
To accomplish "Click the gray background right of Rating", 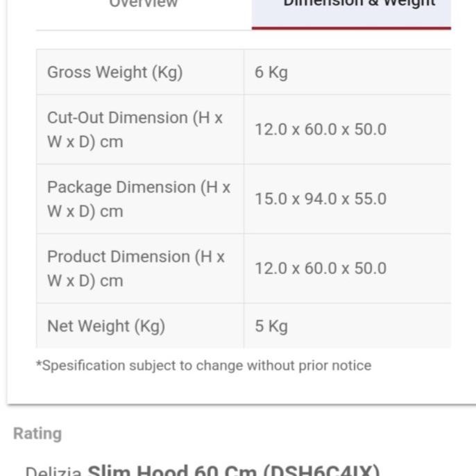I will tap(278, 434).
